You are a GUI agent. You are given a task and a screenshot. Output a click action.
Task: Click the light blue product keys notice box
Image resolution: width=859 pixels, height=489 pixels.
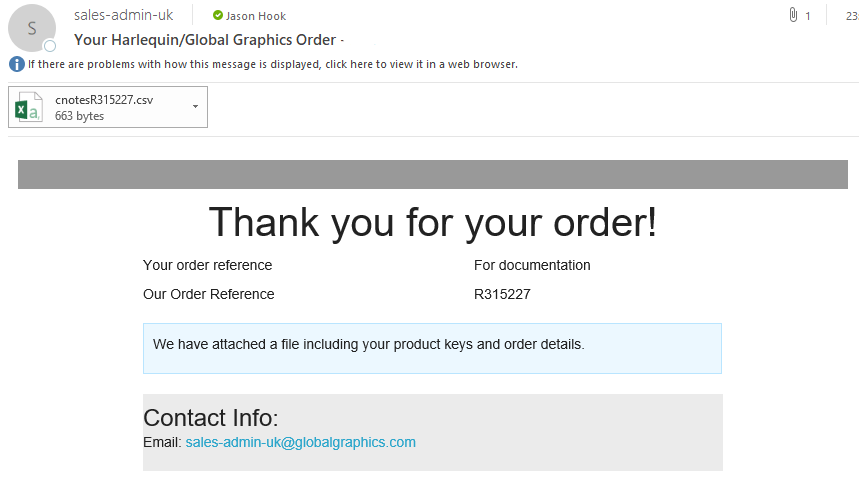pos(432,348)
